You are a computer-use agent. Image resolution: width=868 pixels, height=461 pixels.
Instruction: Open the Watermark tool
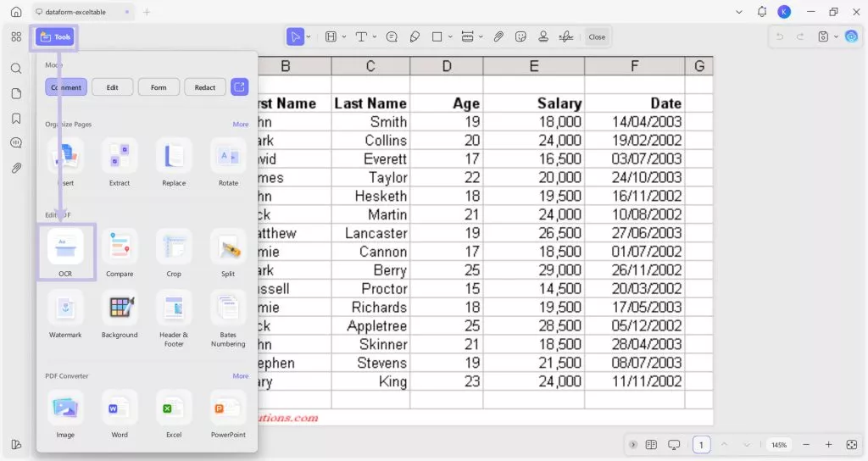(x=65, y=314)
